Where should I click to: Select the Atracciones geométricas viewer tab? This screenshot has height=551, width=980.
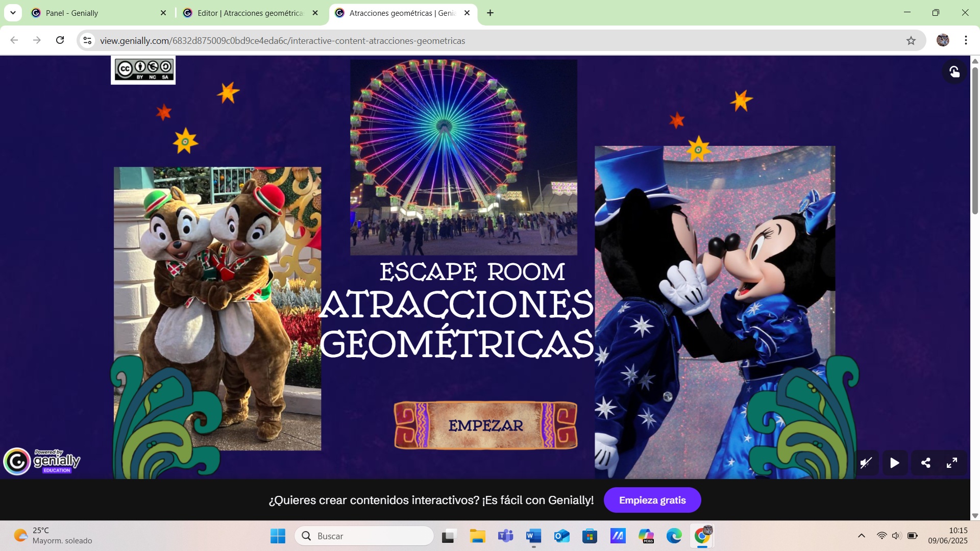pyautogui.click(x=403, y=13)
